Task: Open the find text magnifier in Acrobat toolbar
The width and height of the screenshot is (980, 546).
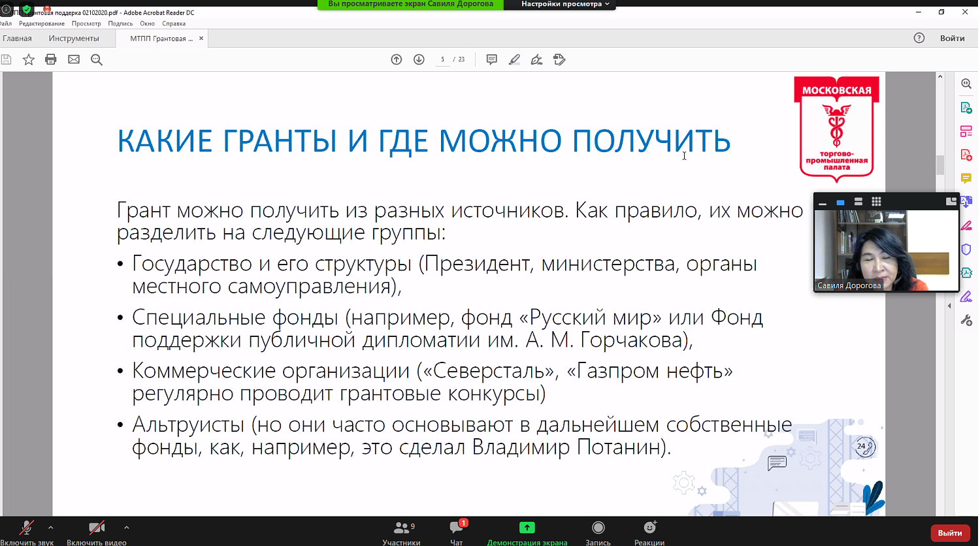Action: [97, 59]
